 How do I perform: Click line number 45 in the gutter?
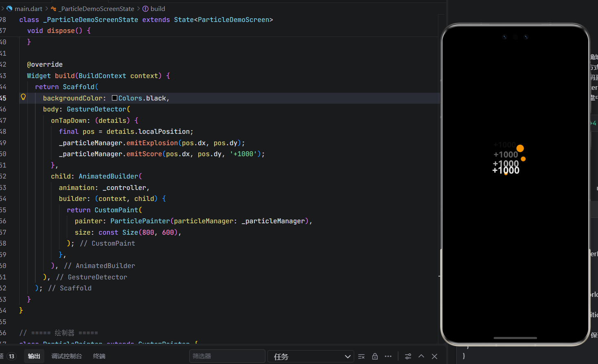pos(3,98)
